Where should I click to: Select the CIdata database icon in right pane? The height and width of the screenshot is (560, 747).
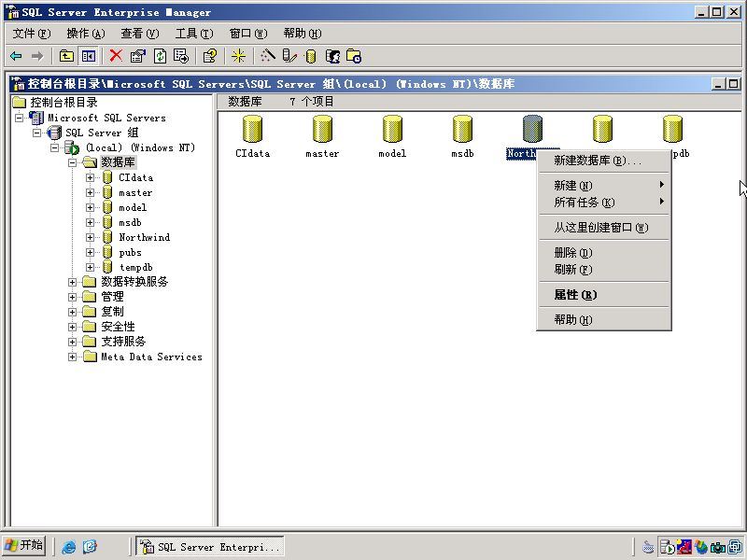tap(252, 130)
